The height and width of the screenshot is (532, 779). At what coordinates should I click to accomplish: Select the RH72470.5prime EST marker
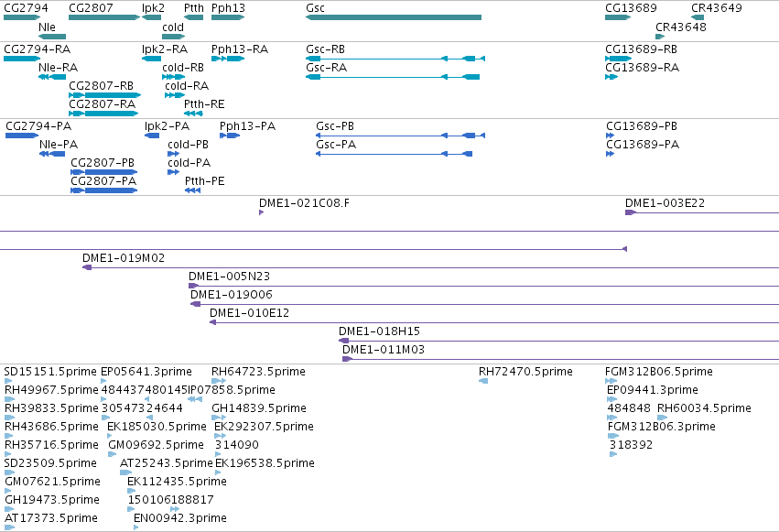click(483, 381)
